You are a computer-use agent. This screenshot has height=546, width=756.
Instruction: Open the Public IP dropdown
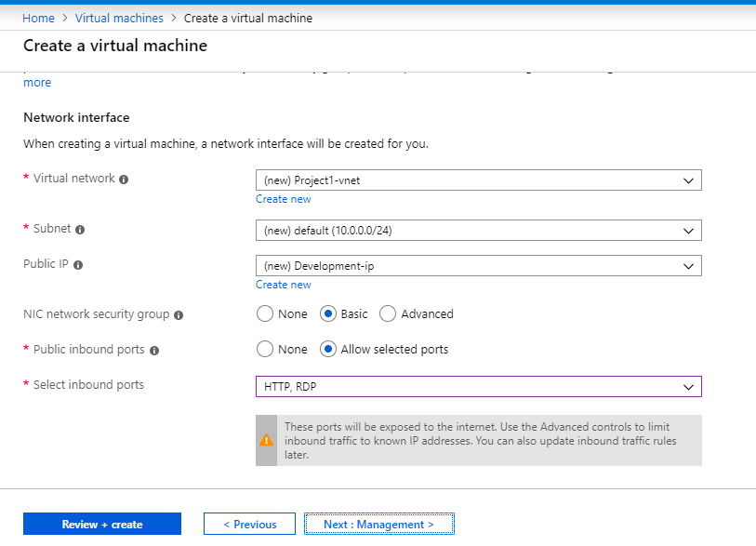(x=478, y=265)
